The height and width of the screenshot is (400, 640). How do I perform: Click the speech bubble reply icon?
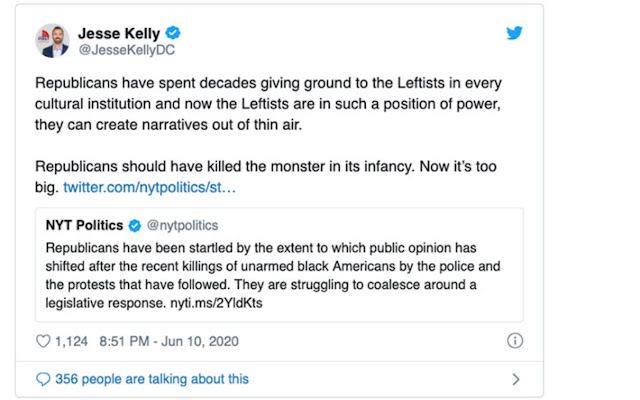[x=43, y=379]
